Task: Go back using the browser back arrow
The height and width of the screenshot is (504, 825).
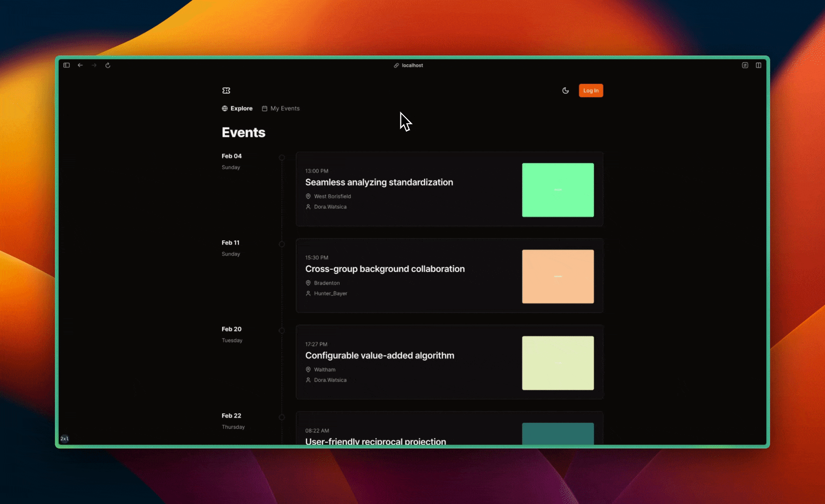Action: (80, 65)
